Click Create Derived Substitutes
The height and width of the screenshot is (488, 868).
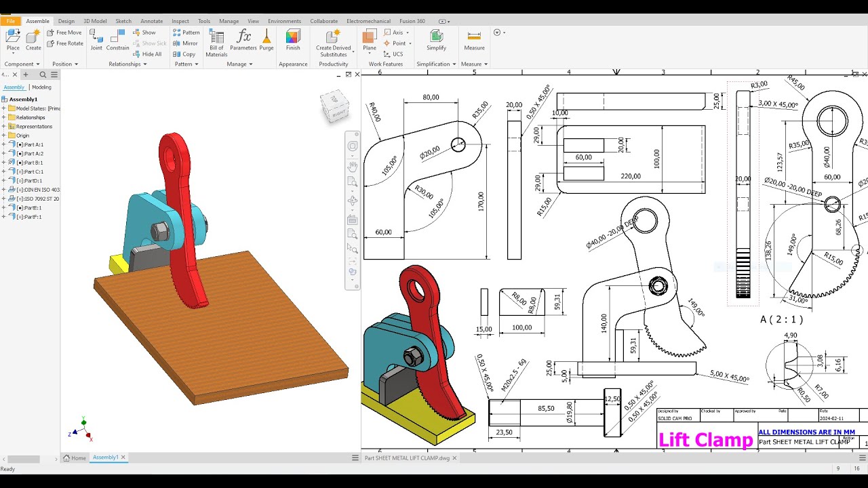coord(333,43)
